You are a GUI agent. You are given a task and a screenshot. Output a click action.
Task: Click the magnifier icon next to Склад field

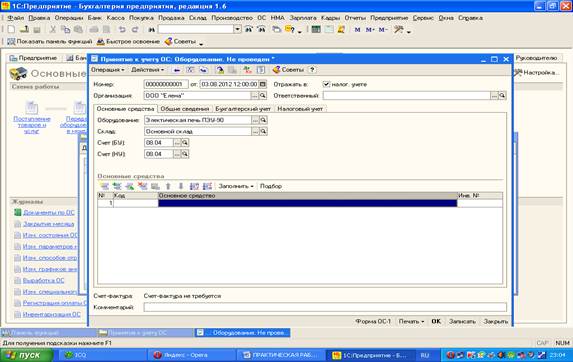[x=263, y=131]
